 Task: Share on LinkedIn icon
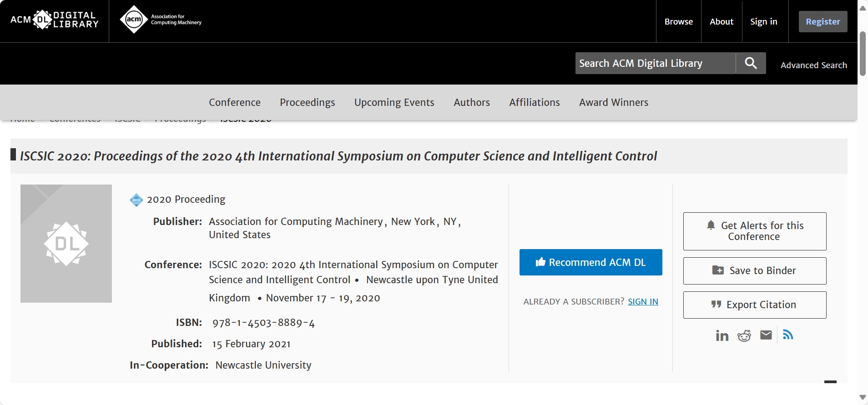722,335
